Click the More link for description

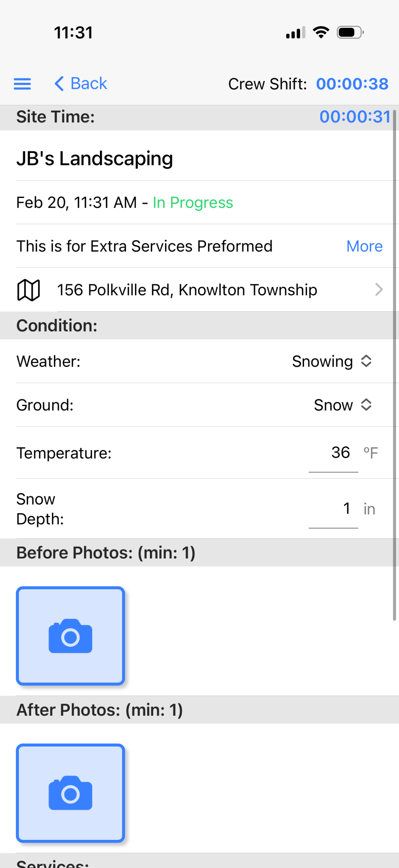pos(364,246)
